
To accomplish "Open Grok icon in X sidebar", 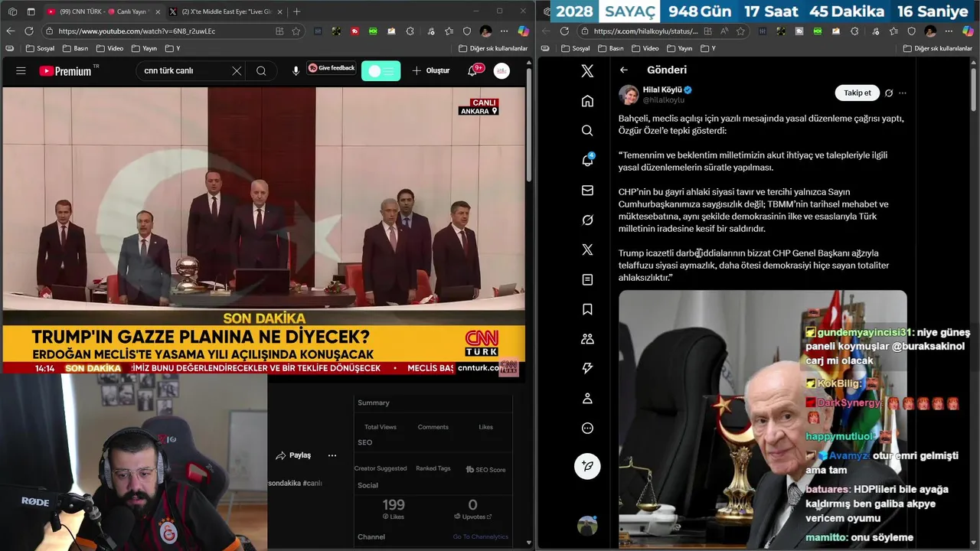I will [x=587, y=220].
